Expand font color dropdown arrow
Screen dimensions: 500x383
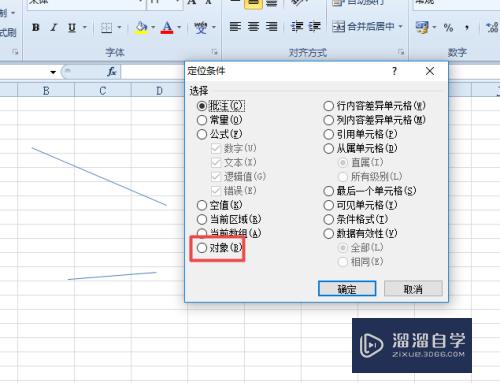point(179,27)
